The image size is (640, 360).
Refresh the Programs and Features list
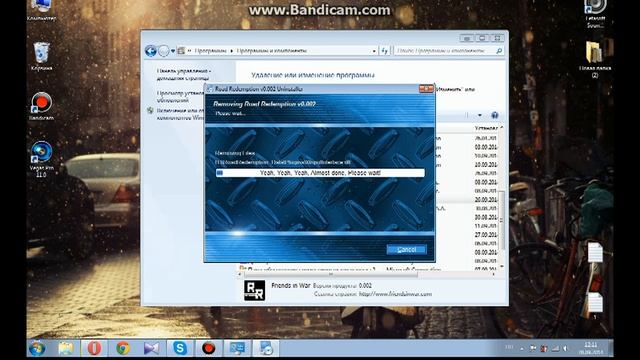[384, 51]
